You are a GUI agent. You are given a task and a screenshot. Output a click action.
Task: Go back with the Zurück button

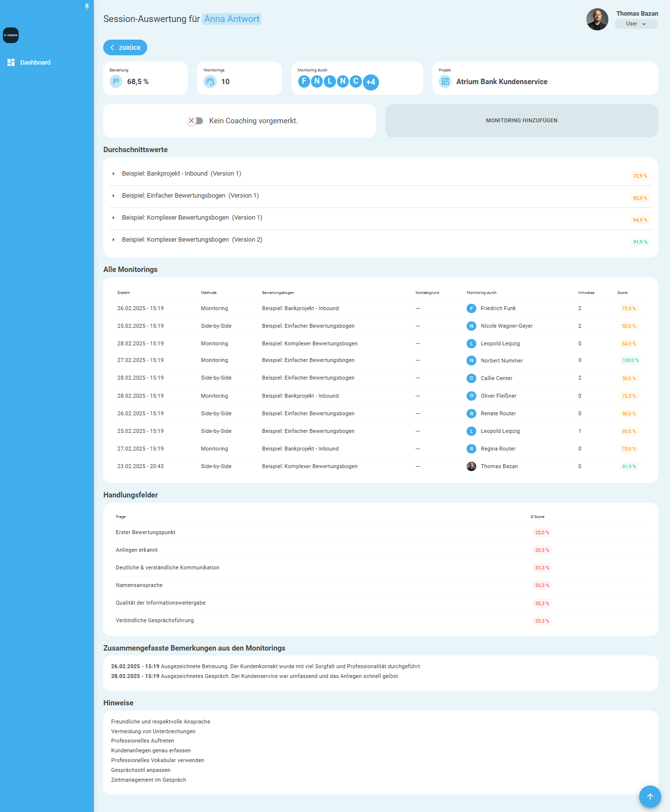tap(125, 47)
